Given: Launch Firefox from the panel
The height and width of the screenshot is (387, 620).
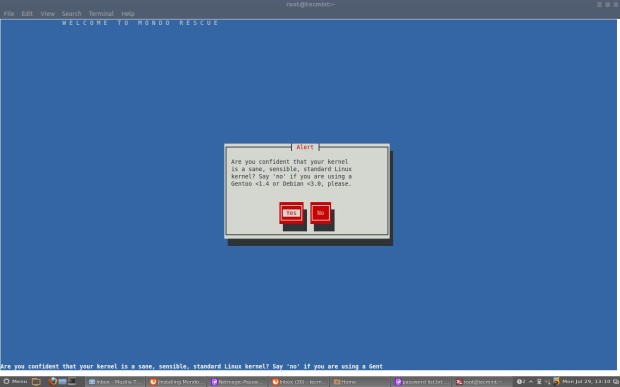Looking at the screenshot, I should click(52, 381).
